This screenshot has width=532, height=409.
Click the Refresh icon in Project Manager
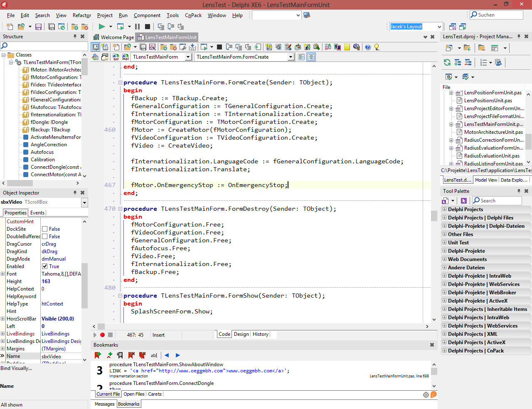(x=447, y=62)
